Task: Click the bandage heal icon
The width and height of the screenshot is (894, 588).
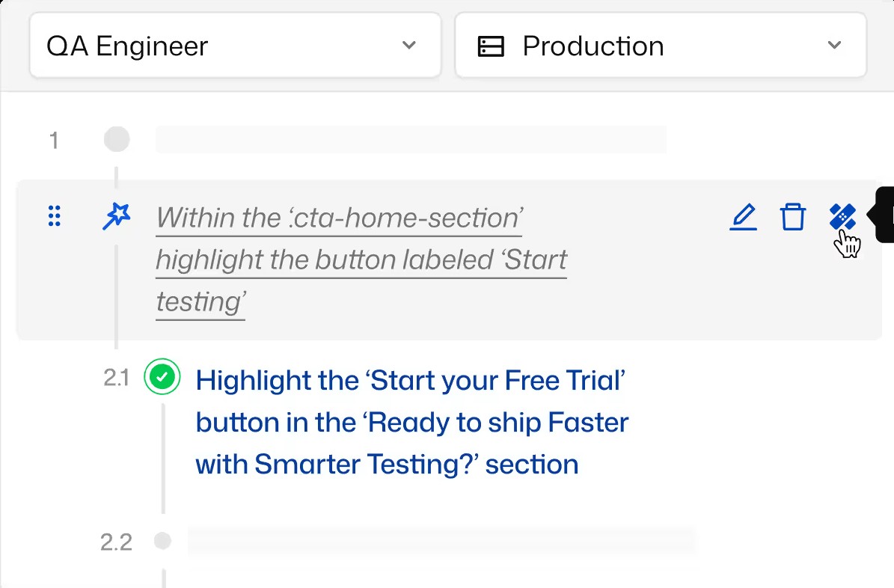Action: pos(842,217)
